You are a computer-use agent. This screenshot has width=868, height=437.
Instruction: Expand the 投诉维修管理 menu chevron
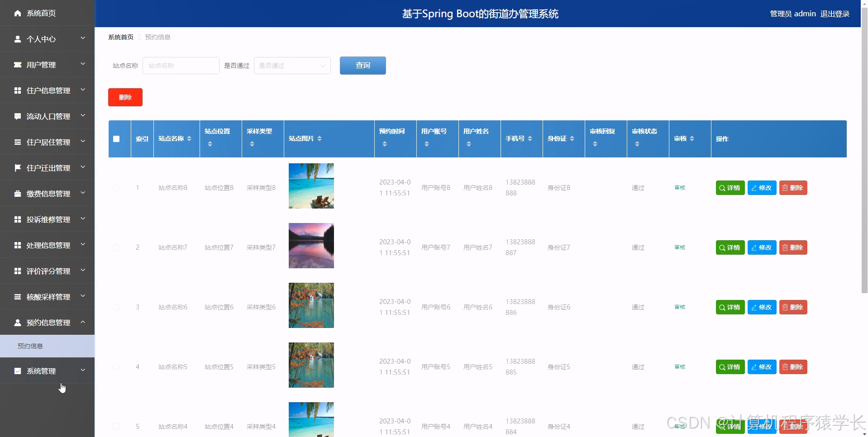(x=83, y=219)
